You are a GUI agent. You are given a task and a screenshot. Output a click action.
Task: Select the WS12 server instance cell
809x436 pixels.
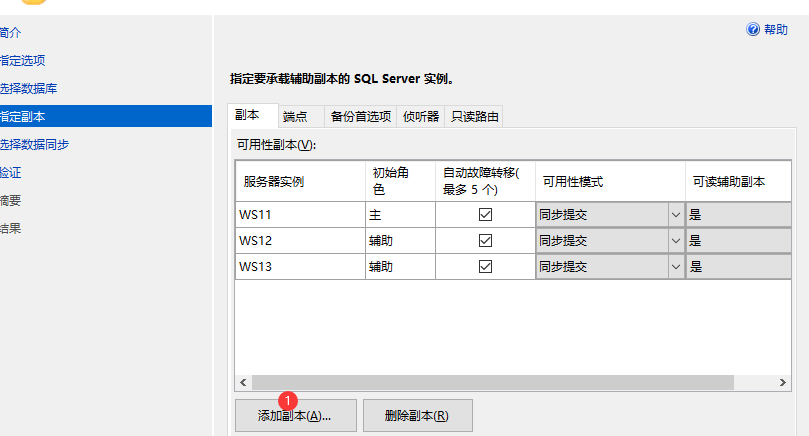pyautogui.click(x=300, y=240)
